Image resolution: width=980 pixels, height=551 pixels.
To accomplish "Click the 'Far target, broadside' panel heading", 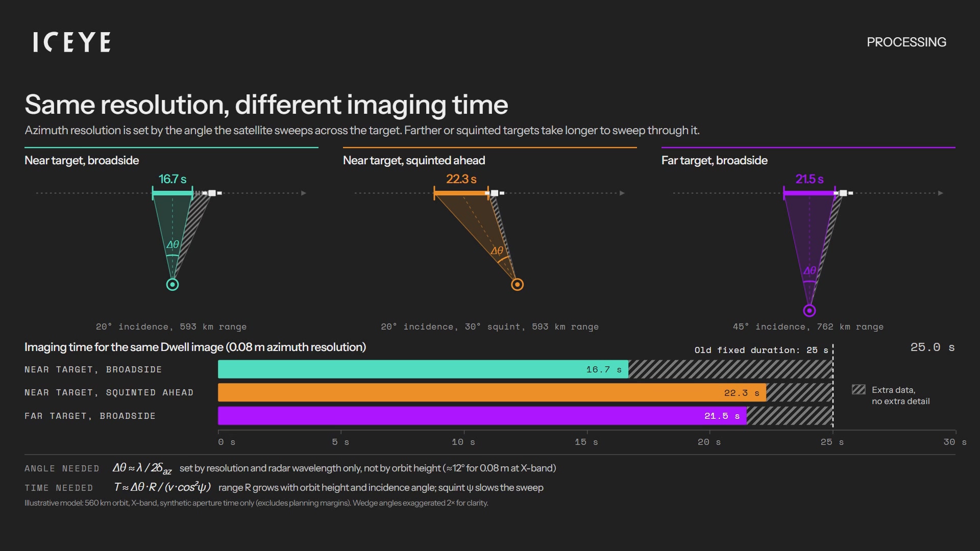I will pyautogui.click(x=715, y=160).
